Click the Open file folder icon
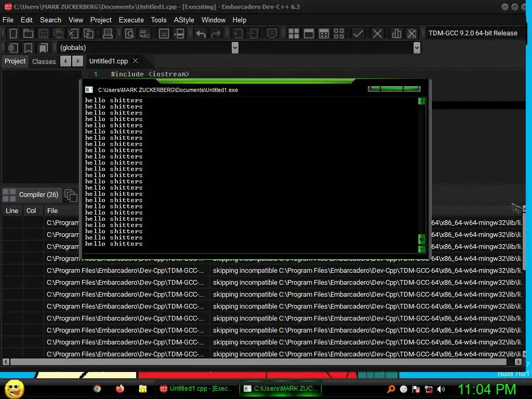Image resolution: width=532 pixels, height=399 pixels. tap(28, 33)
